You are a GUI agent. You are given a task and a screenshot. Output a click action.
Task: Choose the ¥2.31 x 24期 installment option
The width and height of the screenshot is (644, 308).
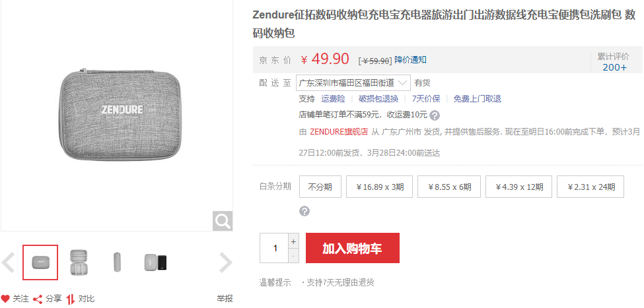click(x=590, y=187)
